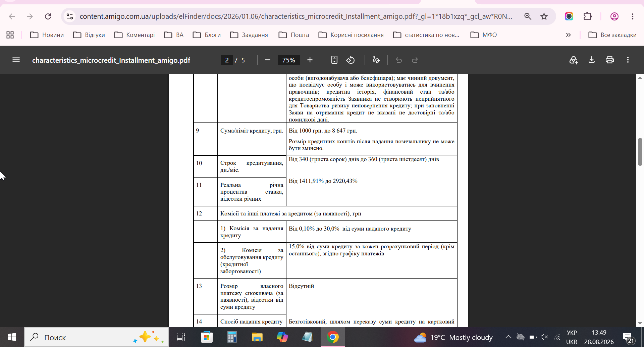This screenshot has width=644, height=347.
Task: Open МФО bookmark folder
Action: pos(484,35)
